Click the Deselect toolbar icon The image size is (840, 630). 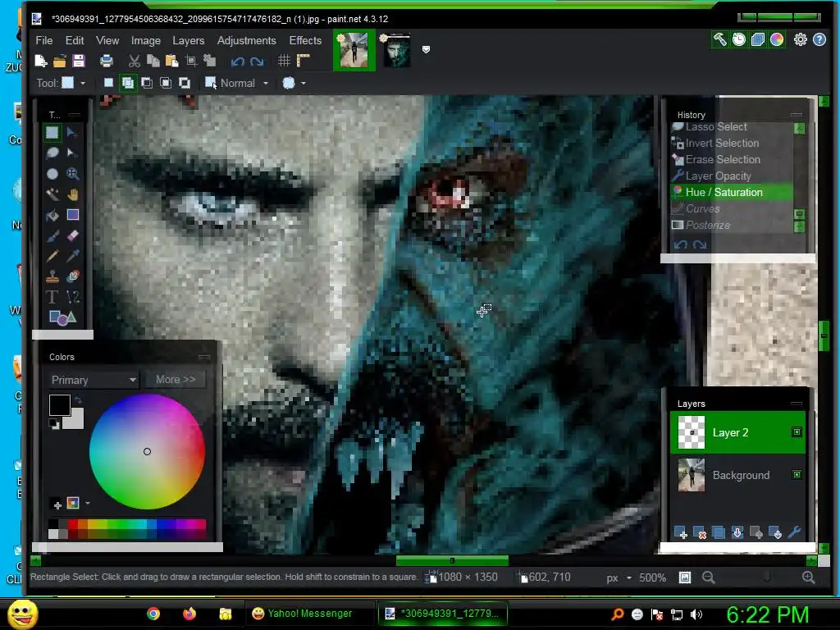click(209, 61)
